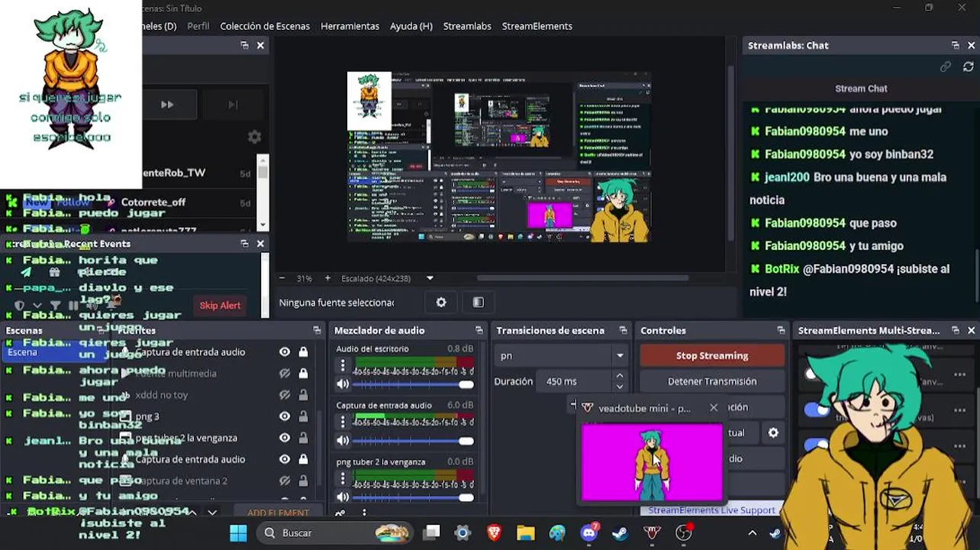Open the Herramientas menu
980x550 pixels.
click(350, 26)
